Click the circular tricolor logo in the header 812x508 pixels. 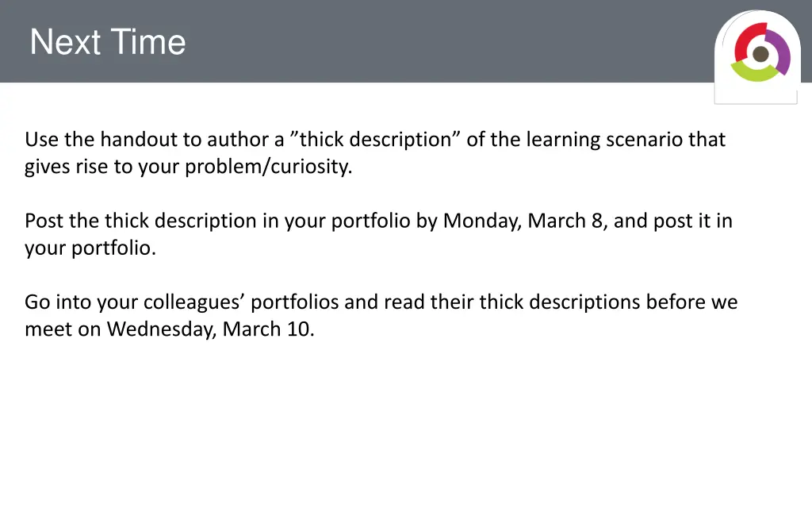click(x=760, y=52)
